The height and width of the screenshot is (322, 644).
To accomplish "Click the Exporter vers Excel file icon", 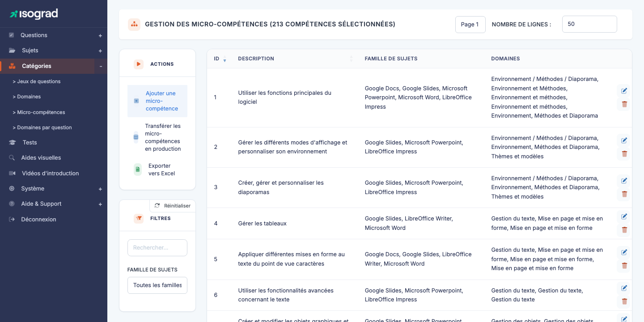I will pyautogui.click(x=138, y=169).
